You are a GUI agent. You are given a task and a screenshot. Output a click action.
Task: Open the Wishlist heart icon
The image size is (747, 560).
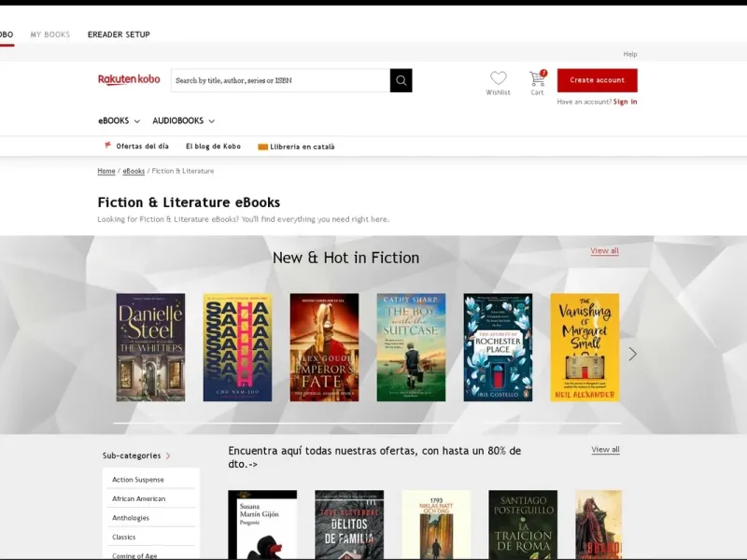(498, 78)
